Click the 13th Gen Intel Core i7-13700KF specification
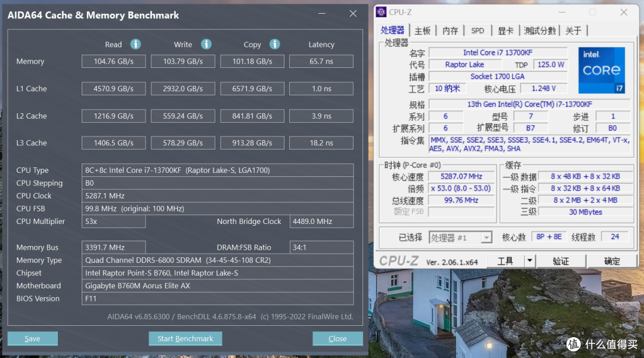Image resolution: width=644 pixels, height=358 pixels. pos(530,104)
